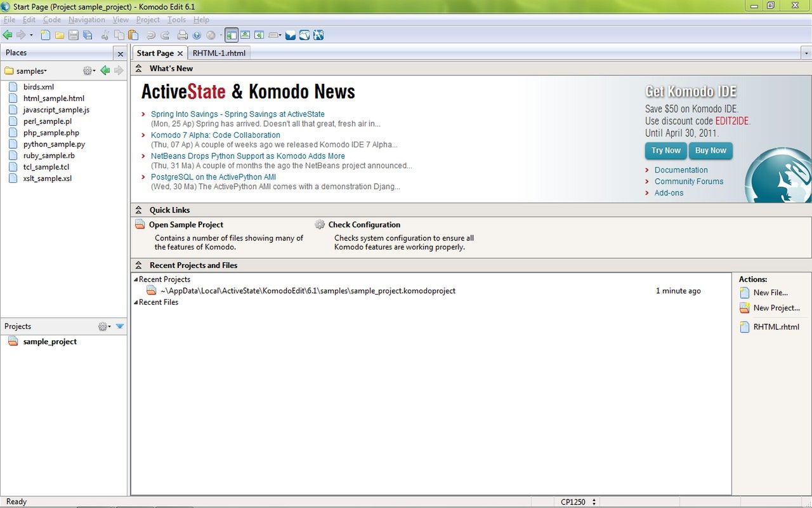The width and height of the screenshot is (812, 508).
Task: Click the Undo toolbar icon
Action: (151, 35)
